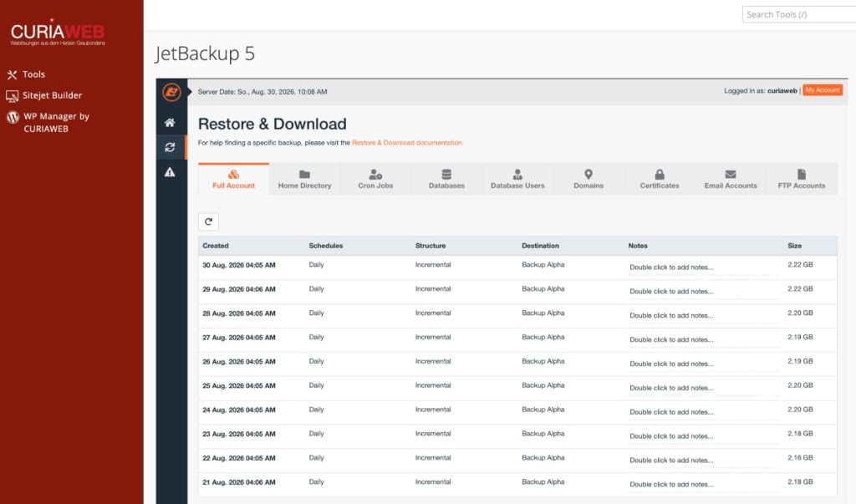Click the Notes column header
Image resolution: width=856 pixels, height=504 pixels.
tap(638, 246)
